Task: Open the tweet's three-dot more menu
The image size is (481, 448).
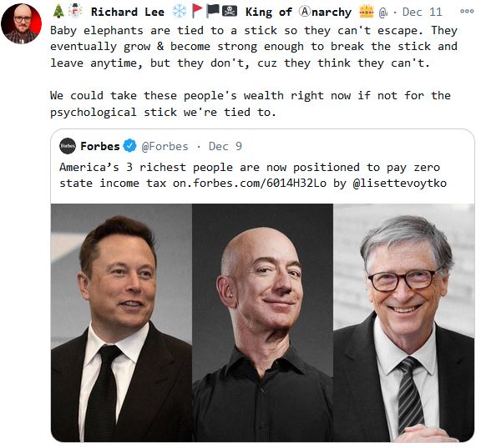Action: pos(467,12)
